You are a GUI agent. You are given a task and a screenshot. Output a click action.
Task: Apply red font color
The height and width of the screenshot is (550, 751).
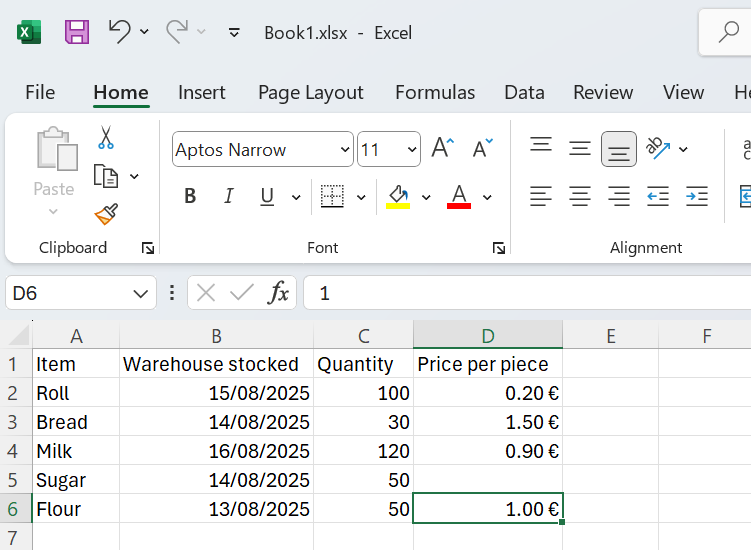[x=459, y=197]
